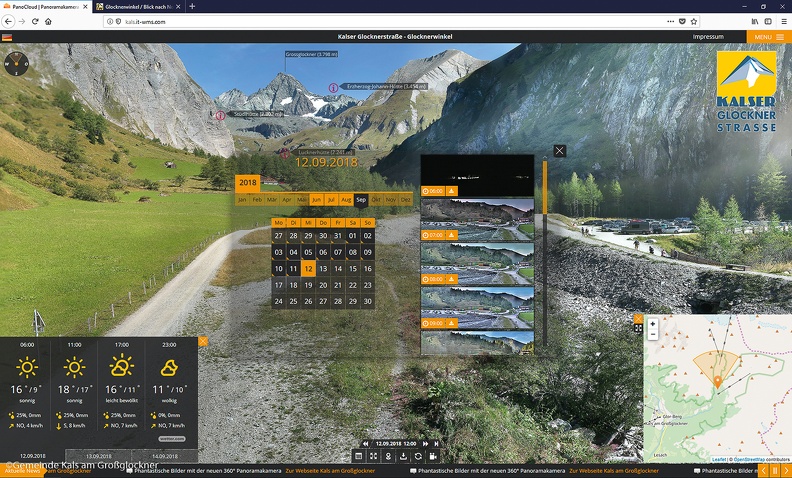Download the 08:00 image via its arrow icon

coord(452,279)
